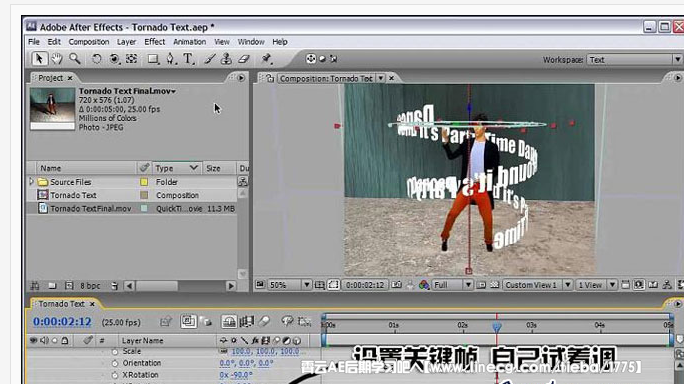684x384 pixels.
Task: Click the yellow label swatch for Source Files
Action: pyautogui.click(x=144, y=182)
